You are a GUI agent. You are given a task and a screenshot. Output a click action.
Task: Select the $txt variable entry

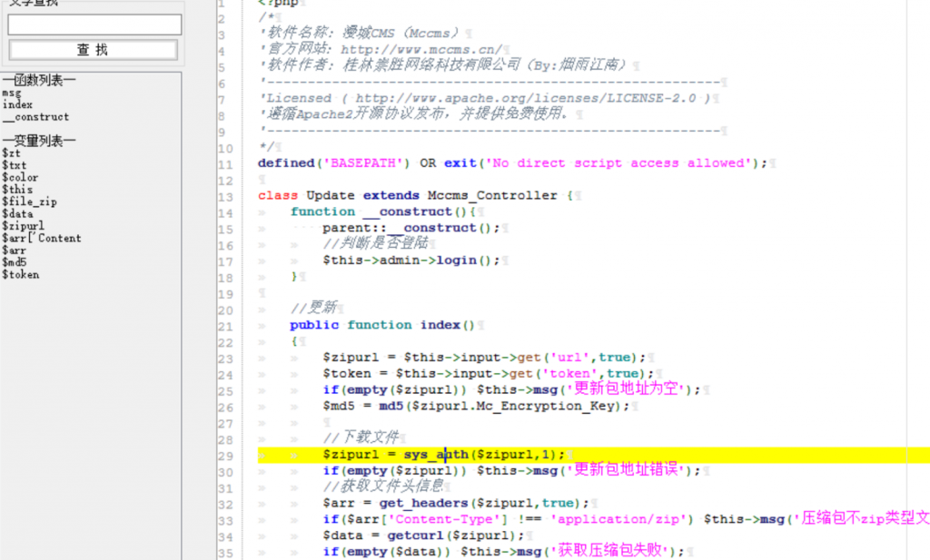pyautogui.click(x=15, y=165)
